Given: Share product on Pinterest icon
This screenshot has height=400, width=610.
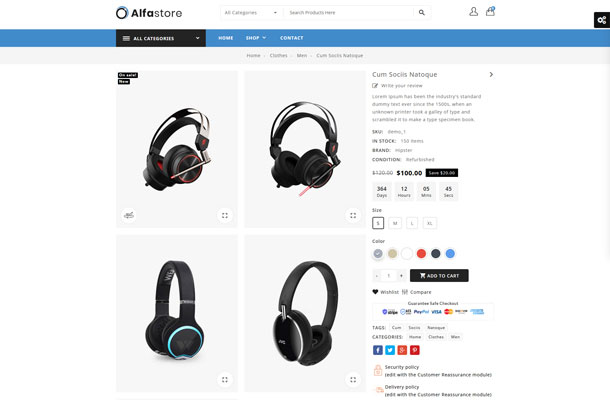Looking at the screenshot, I should point(415,350).
